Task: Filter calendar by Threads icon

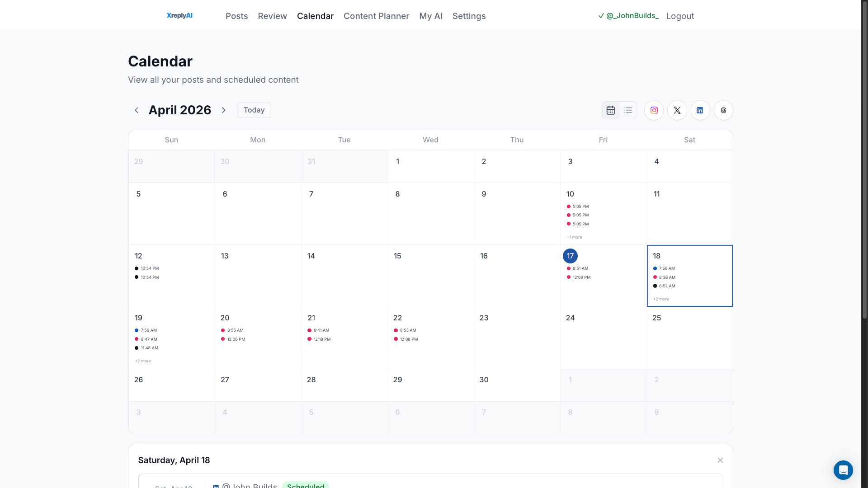Action: (x=723, y=110)
